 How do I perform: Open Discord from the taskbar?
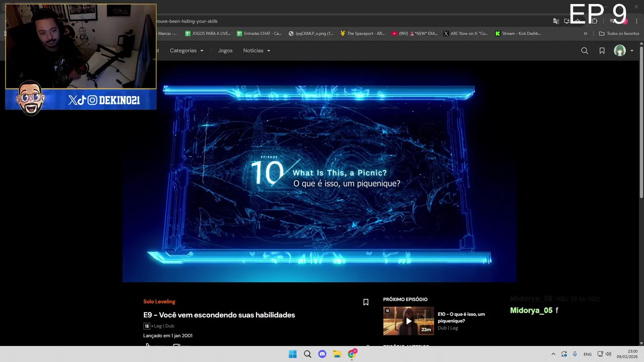coord(322,354)
